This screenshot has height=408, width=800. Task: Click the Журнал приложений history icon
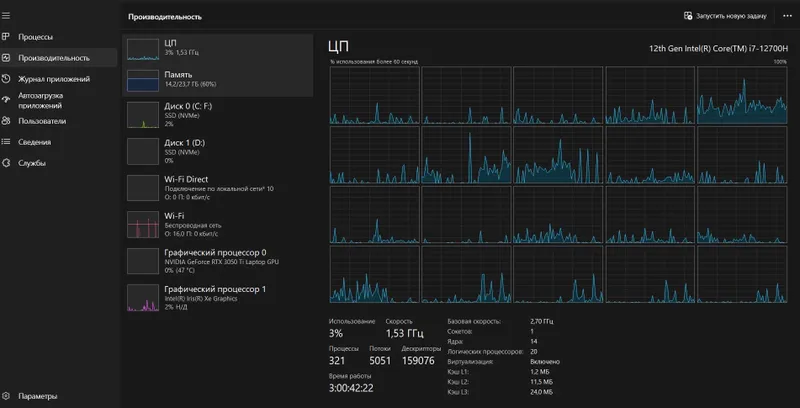click(6, 79)
